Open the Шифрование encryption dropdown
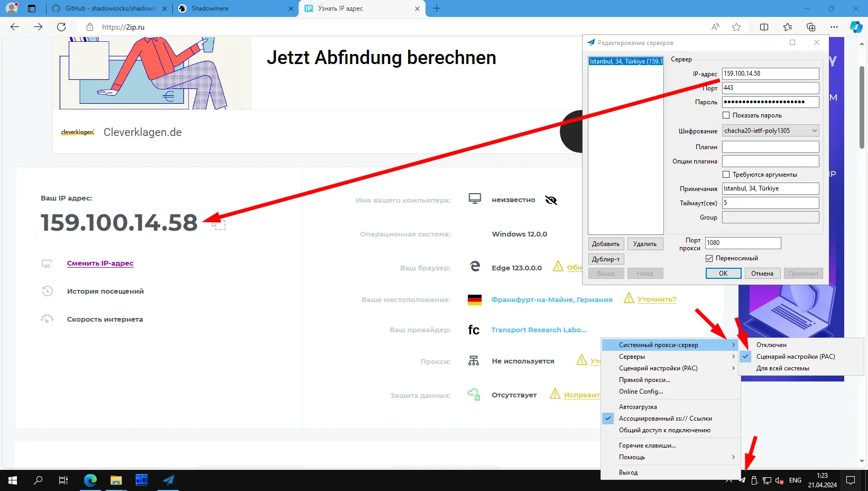868x491 pixels. [770, 131]
